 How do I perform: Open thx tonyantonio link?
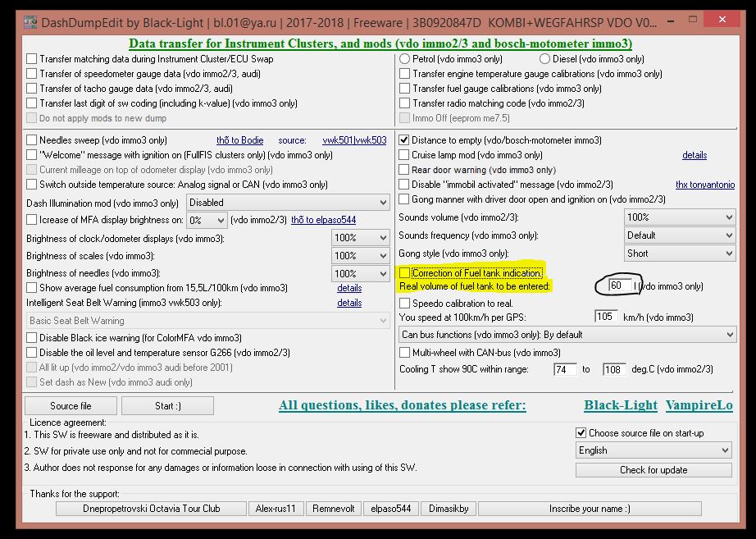(x=705, y=185)
